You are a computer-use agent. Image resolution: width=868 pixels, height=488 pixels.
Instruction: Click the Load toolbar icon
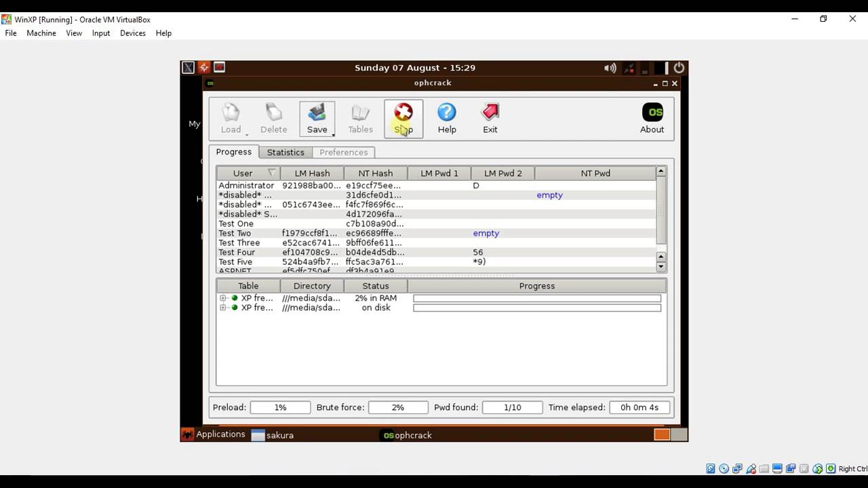tap(231, 113)
